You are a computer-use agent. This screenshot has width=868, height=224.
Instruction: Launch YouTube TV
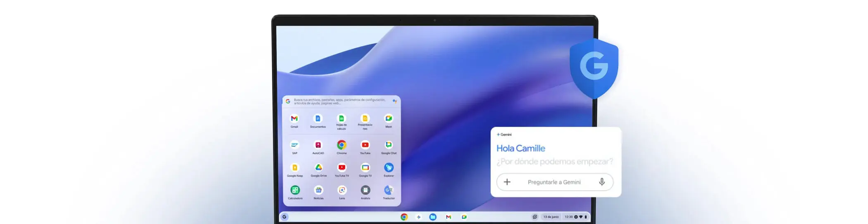tap(342, 167)
